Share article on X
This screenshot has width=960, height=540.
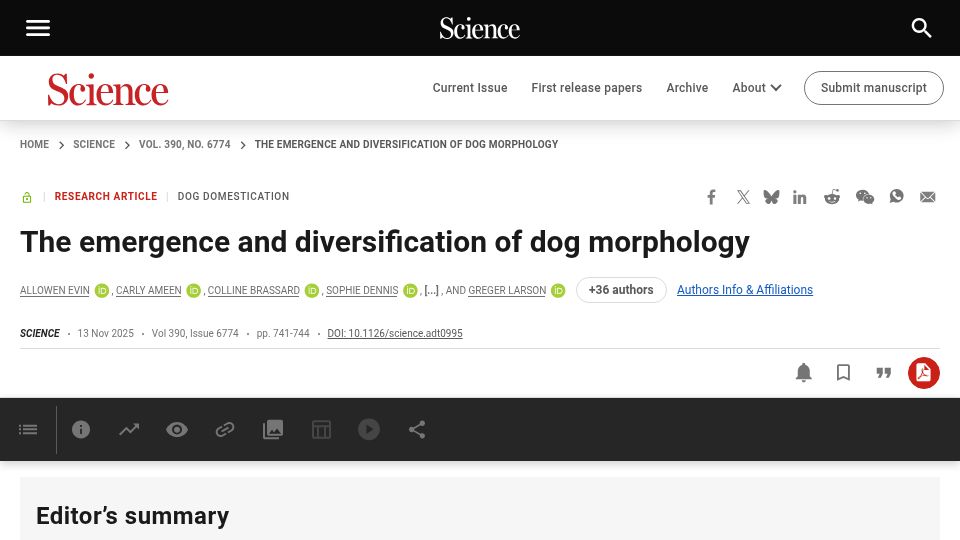click(743, 197)
